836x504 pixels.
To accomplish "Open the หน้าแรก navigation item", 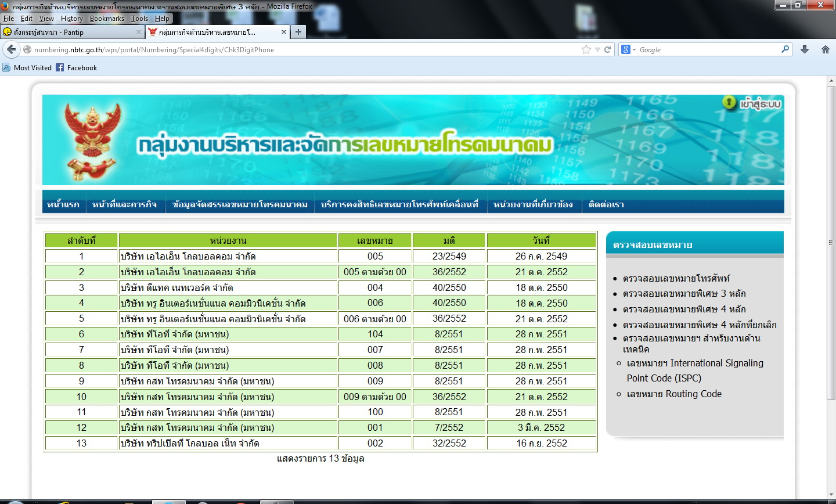I will [63, 204].
